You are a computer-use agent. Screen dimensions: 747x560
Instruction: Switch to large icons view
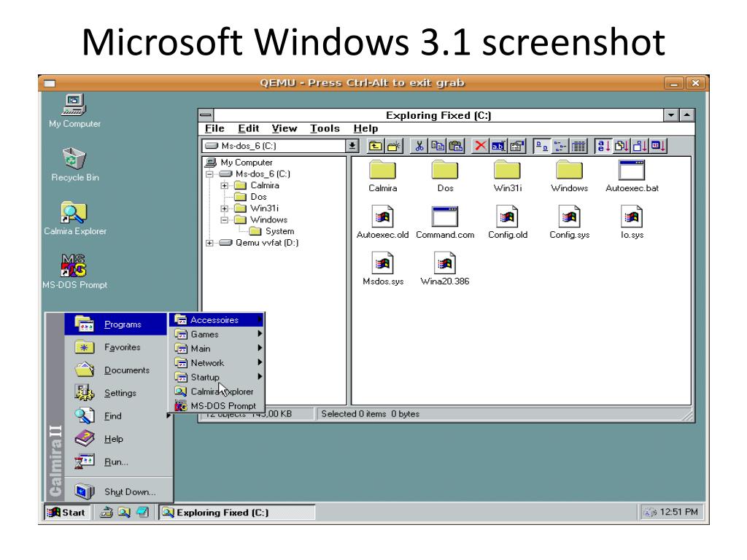542,146
